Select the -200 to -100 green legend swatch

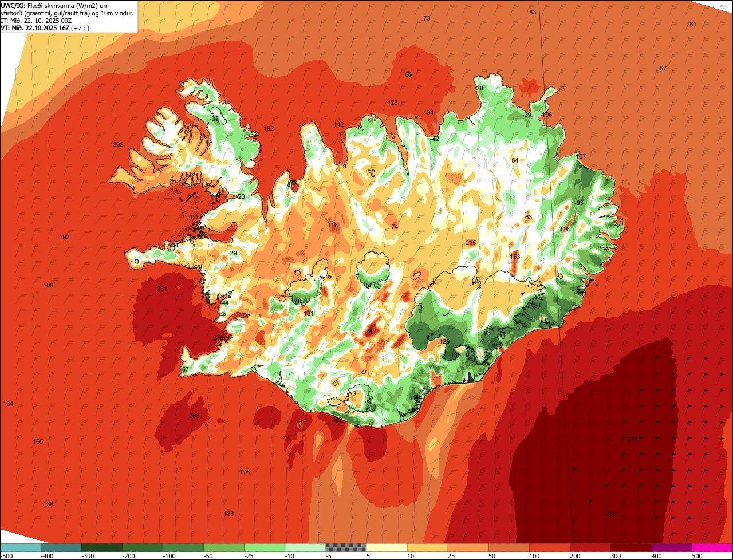click(x=142, y=547)
